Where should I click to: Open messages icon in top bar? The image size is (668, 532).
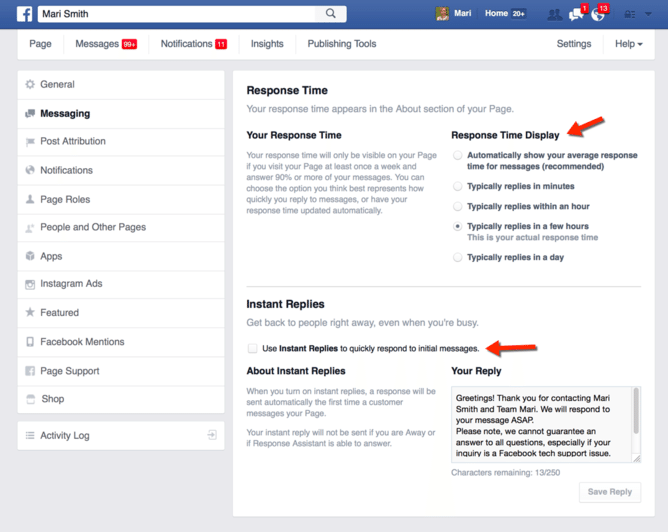click(576, 15)
